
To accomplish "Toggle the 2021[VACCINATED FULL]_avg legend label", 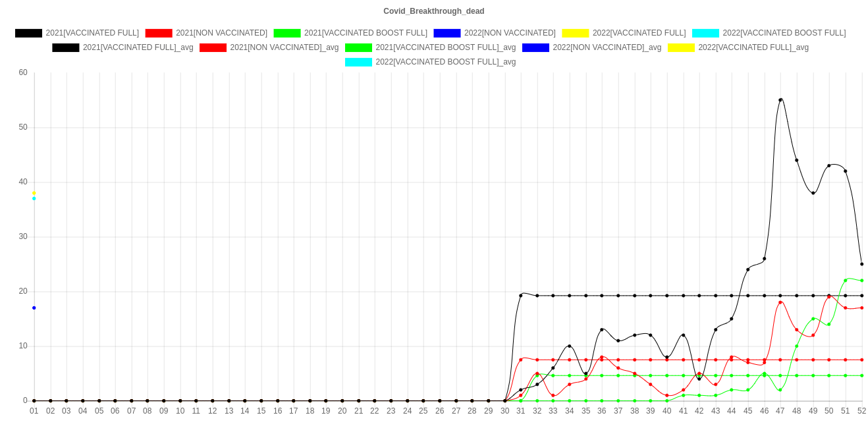I will [138, 47].
